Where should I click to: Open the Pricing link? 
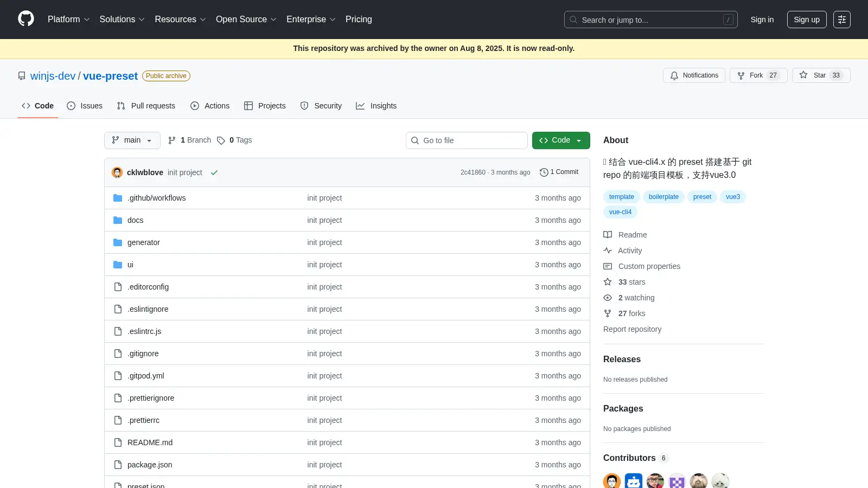[359, 19]
